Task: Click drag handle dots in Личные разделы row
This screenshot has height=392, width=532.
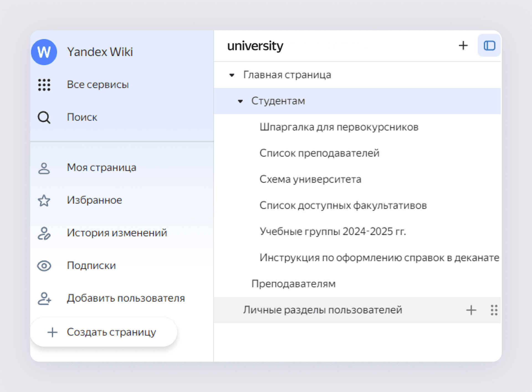Action: (494, 310)
